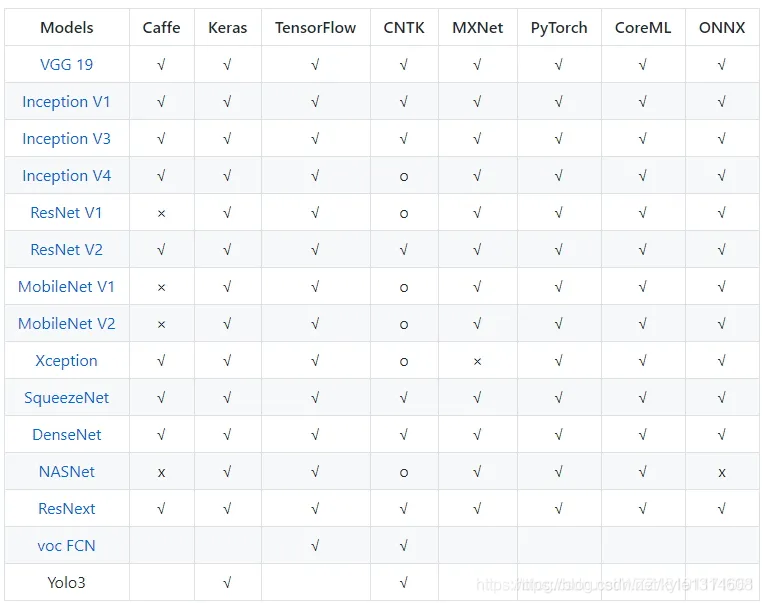Viewport: 762px width, 603px height.
Task: Open the ResNet V2 link
Action: pos(67,249)
